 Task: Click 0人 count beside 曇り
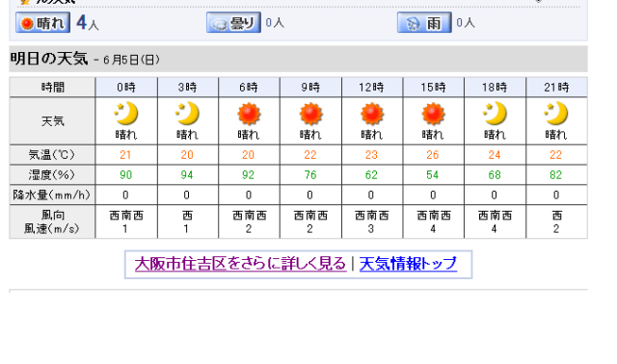pos(275,23)
